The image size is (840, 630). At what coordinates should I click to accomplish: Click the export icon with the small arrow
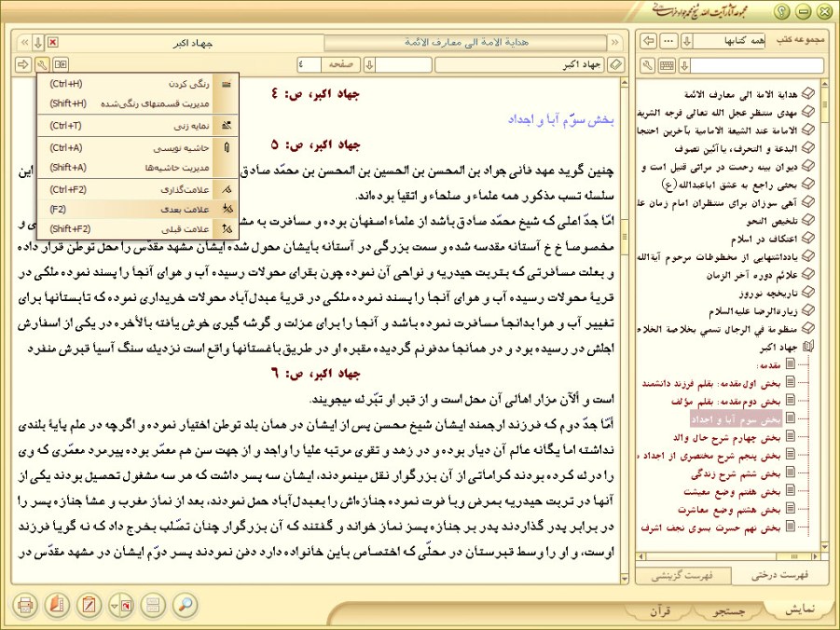[x=121, y=606]
